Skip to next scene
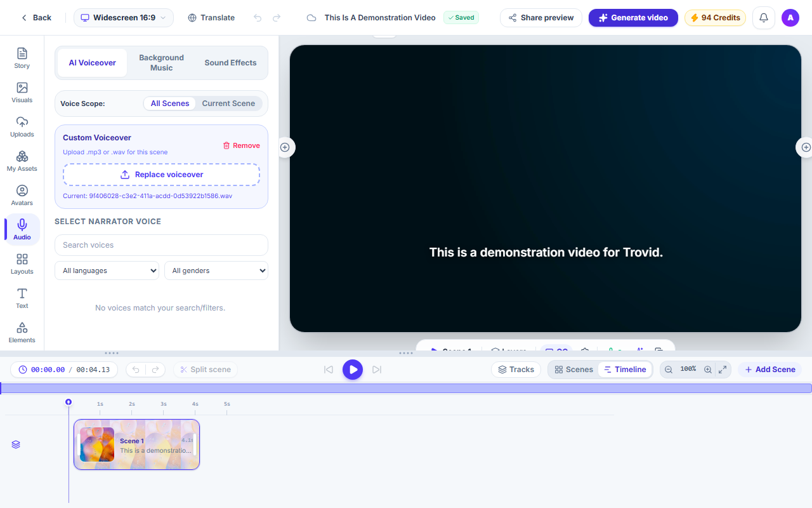The height and width of the screenshot is (508, 812). [377, 370]
